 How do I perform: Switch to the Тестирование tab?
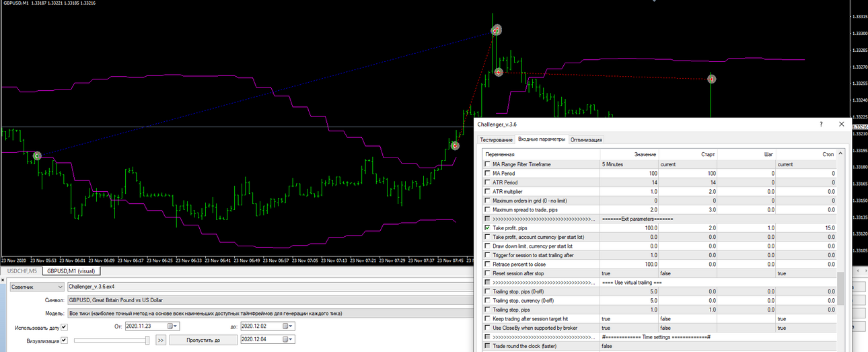pyautogui.click(x=496, y=140)
